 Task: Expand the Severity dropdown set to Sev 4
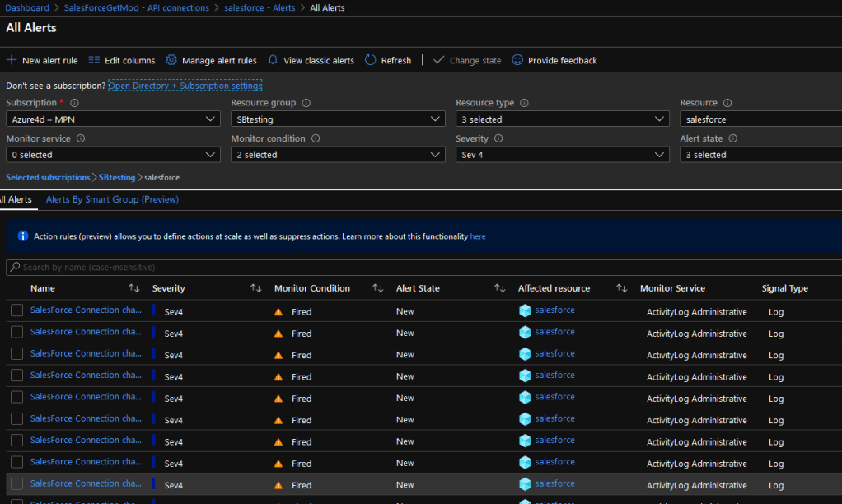562,155
